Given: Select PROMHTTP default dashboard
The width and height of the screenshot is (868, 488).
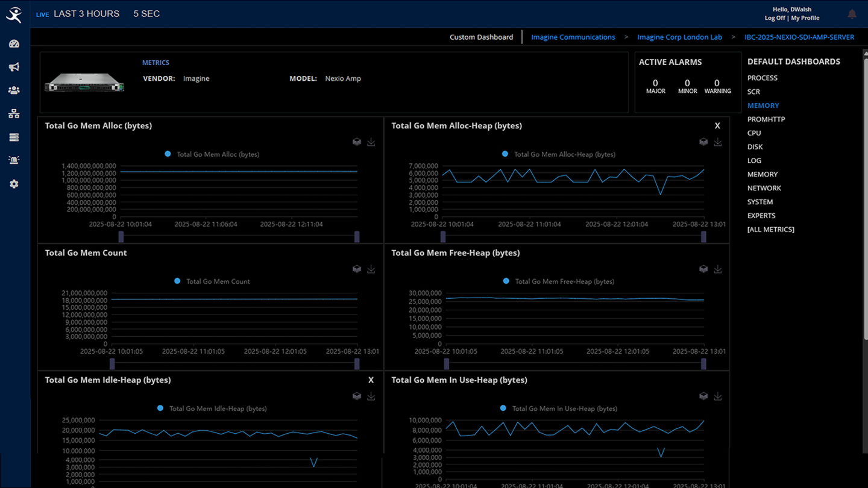Looking at the screenshot, I should (x=766, y=119).
